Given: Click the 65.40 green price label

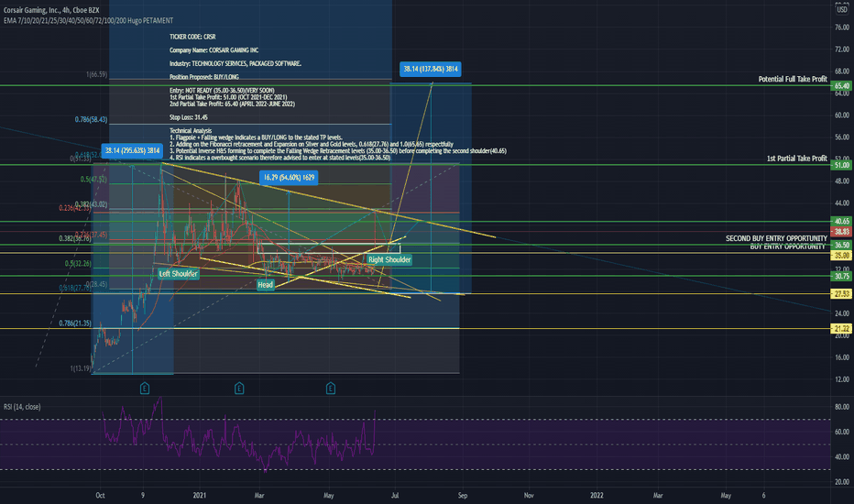Looking at the screenshot, I should pyautogui.click(x=841, y=85).
